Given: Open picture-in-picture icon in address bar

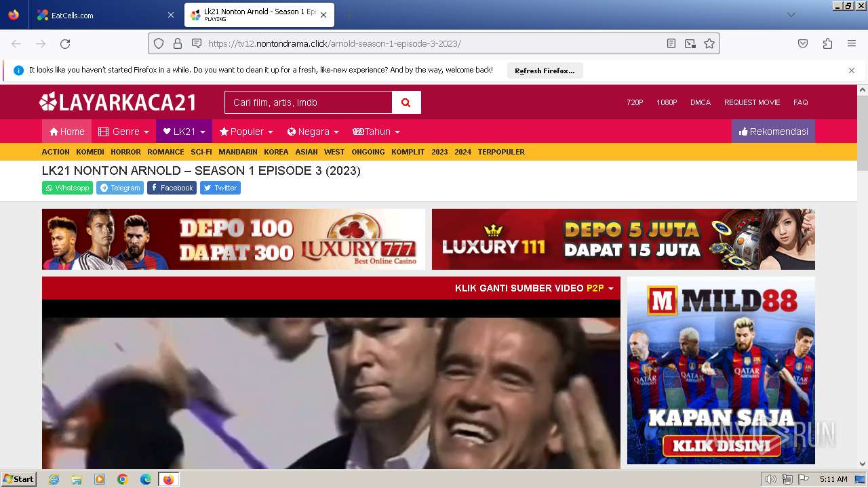Looking at the screenshot, I should 690,43.
